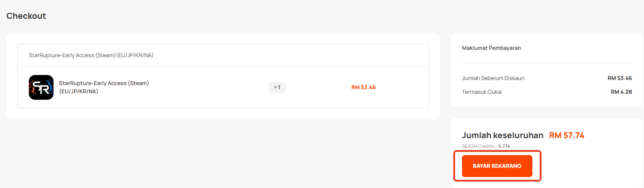Click the orange RM 53.46 item price
This screenshot has width=644, height=188.
363,87
